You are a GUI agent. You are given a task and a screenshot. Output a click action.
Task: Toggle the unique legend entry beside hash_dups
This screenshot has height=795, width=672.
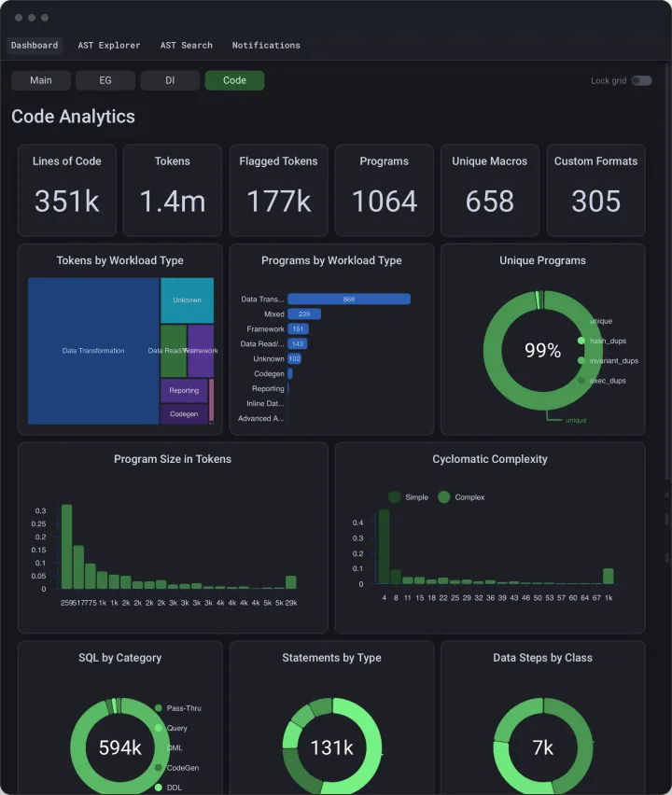point(601,321)
